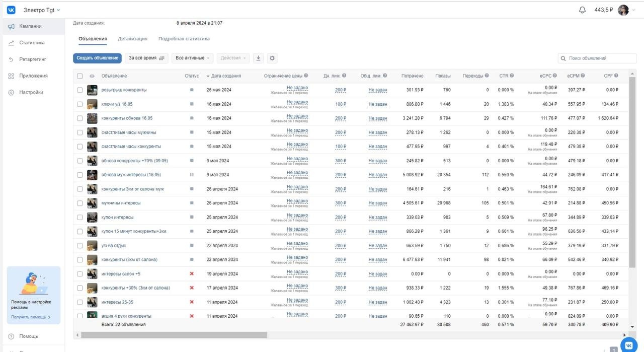Expand the Электро Tgt account dropdown
Image resolution: width=644 pixels, height=352 pixels.
[41, 10]
